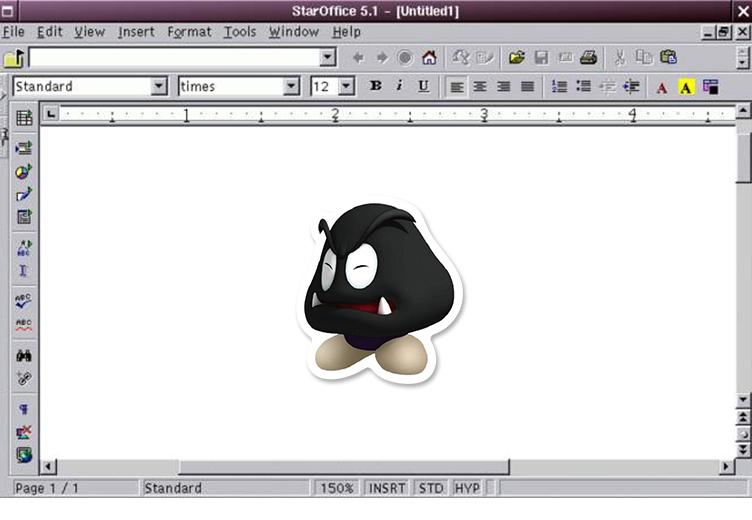Open the Format menu
The height and width of the screenshot is (520, 752).
[189, 32]
